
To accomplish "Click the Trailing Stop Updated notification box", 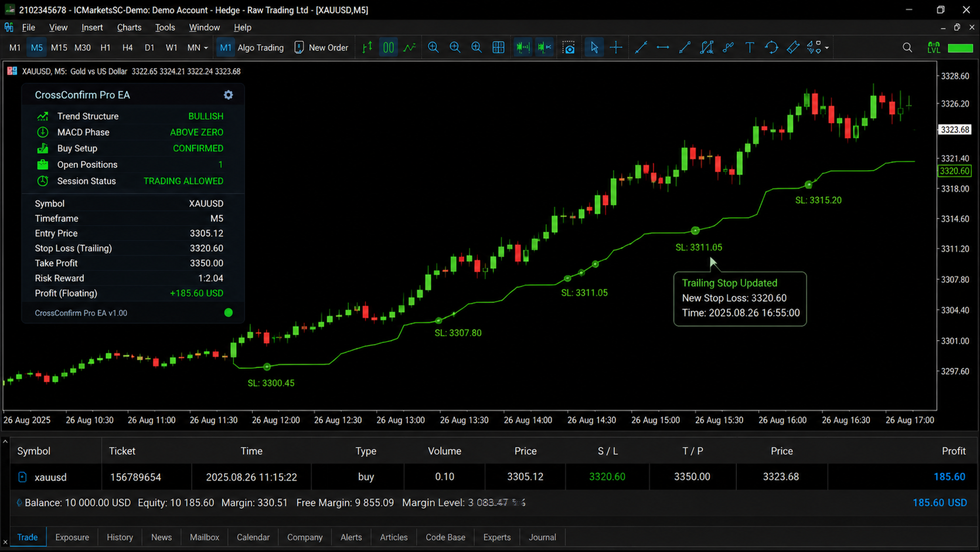I will coord(740,299).
